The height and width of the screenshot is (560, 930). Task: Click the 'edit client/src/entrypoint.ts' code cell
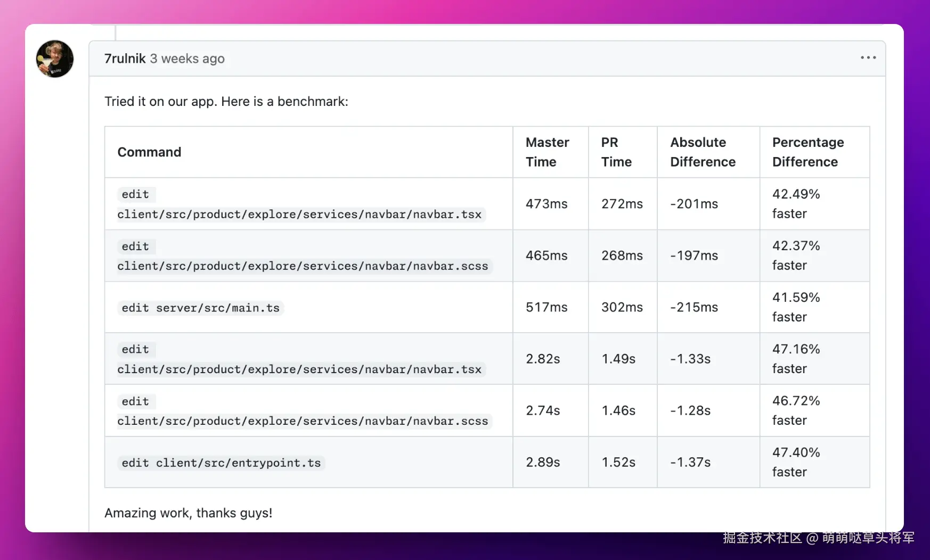tap(221, 463)
